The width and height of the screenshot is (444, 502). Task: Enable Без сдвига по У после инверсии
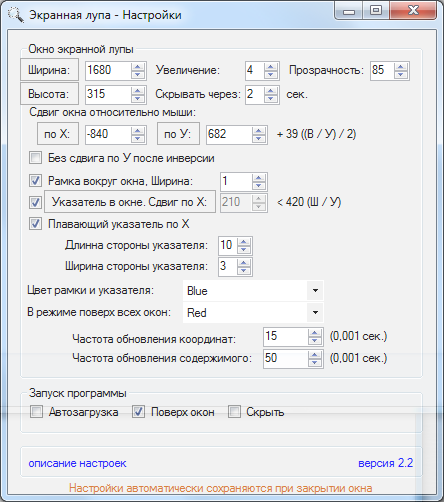(x=35, y=158)
